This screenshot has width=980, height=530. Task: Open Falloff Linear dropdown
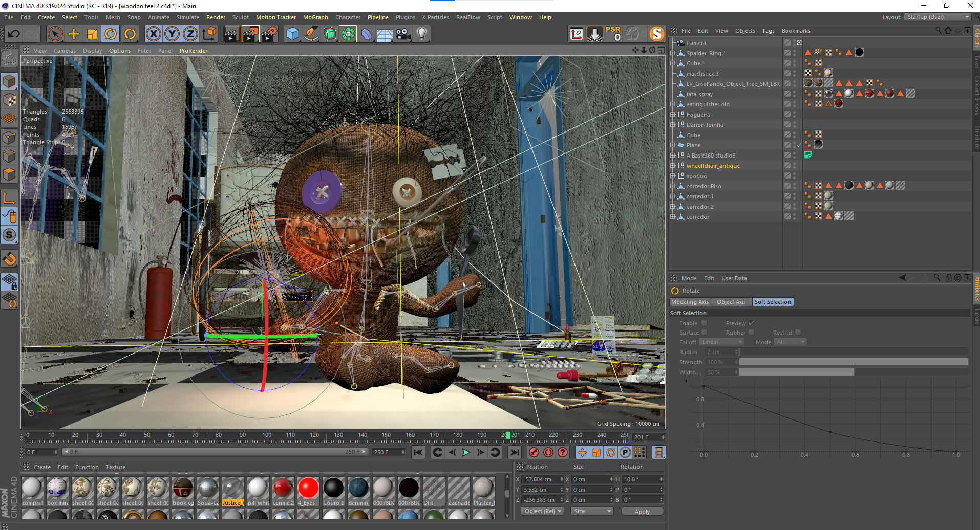[x=722, y=342]
